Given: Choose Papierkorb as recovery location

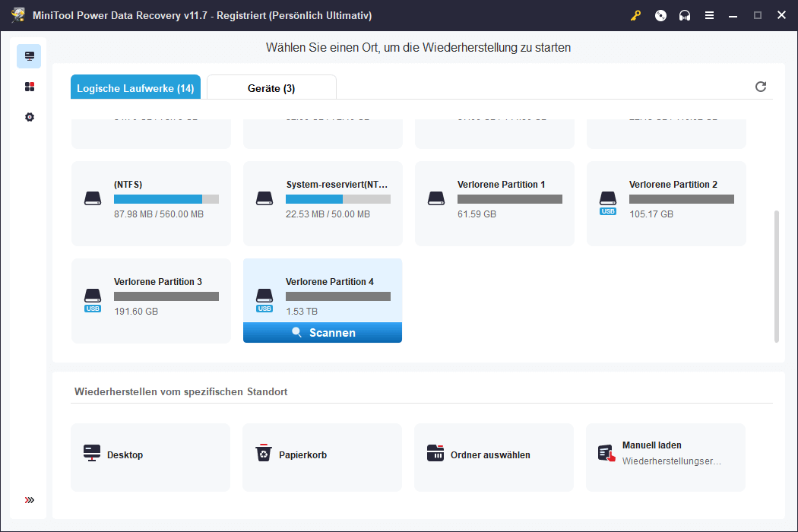Looking at the screenshot, I should tap(322, 458).
